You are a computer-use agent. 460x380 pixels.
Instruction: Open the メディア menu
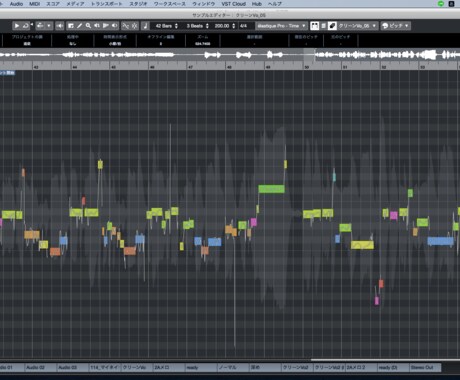tap(75, 4)
